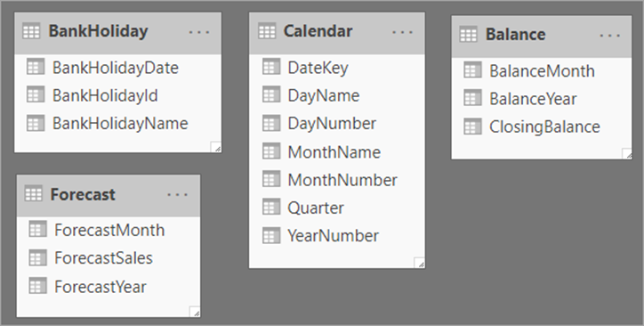This screenshot has height=326, width=644.
Task: Open the Calendar table more options menu
Action: [402, 32]
